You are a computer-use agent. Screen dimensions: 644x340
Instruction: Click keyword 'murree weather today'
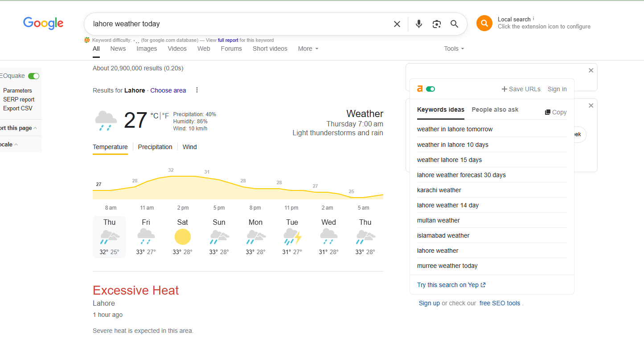click(x=447, y=266)
